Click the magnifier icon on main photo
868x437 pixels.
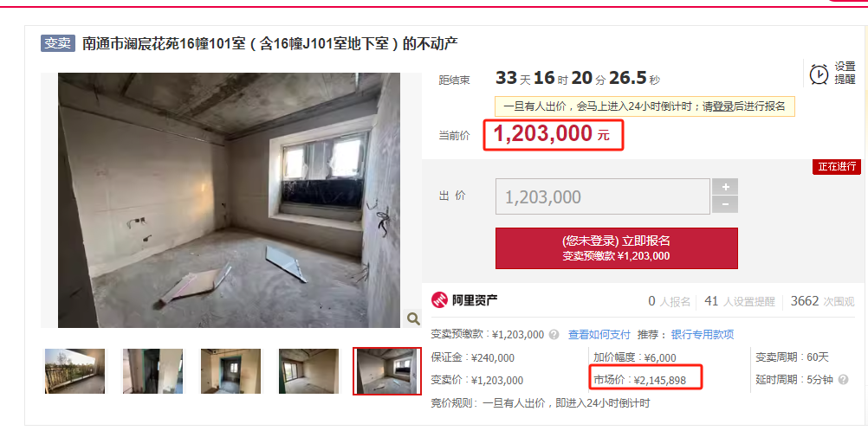(x=413, y=318)
